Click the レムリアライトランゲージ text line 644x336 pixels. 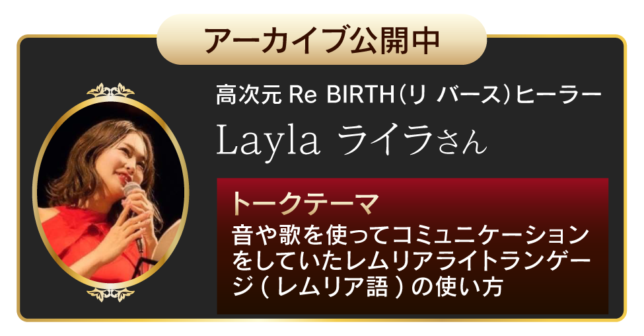411,261
